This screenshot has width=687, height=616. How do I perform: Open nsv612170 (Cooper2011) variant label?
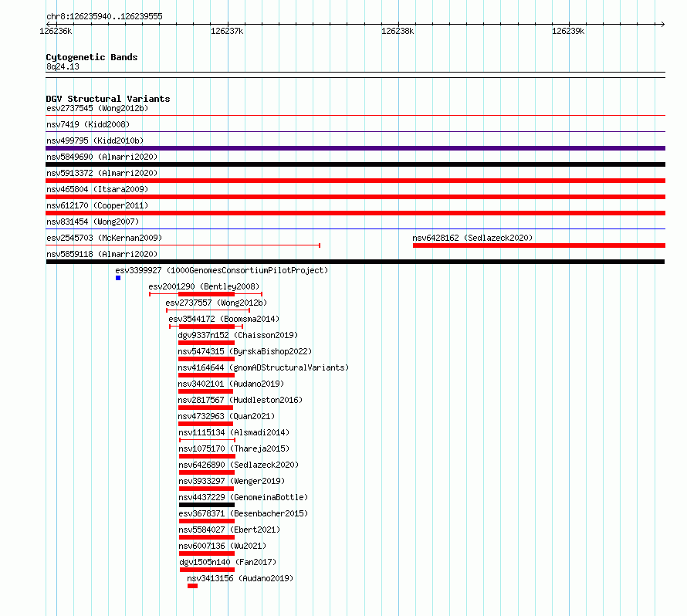[x=97, y=205]
